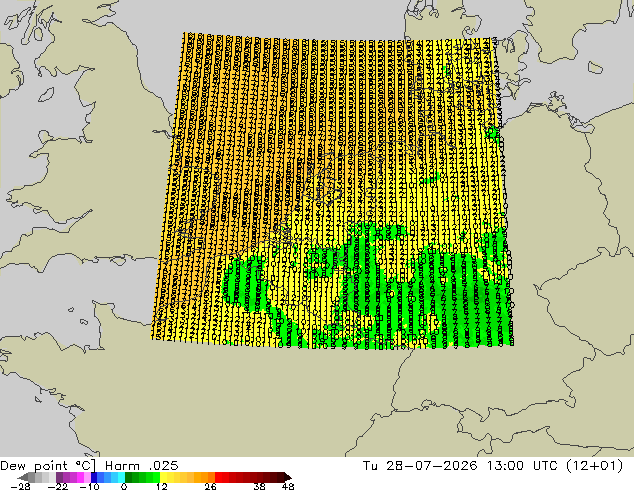Click the 26 legend label
The height and width of the screenshot is (490, 634).
[x=210, y=486]
